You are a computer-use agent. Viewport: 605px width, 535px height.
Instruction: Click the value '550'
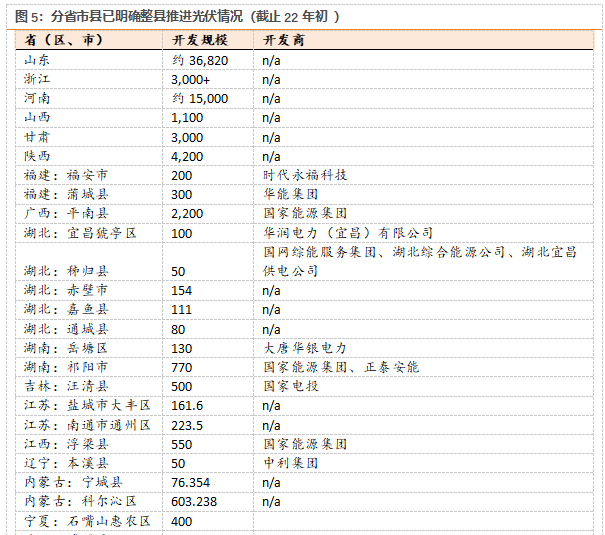(182, 445)
